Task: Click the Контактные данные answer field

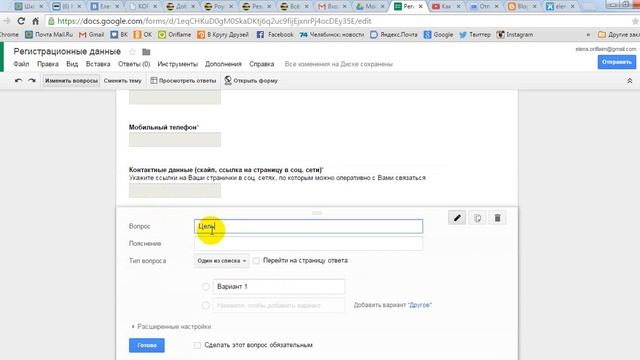Action: click(x=175, y=191)
